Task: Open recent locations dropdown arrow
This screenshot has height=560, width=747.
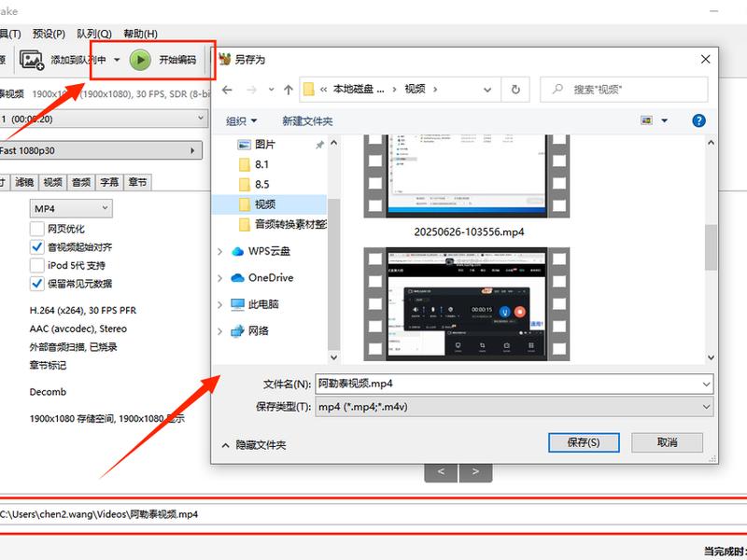Action: pyautogui.click(x=271, y=90)
